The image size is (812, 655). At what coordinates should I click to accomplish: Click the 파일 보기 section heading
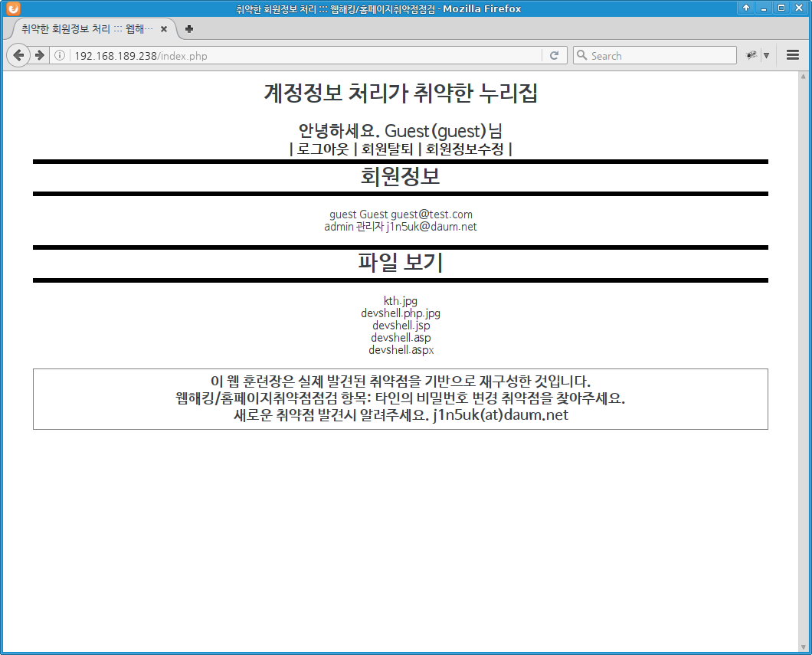[x=401, y=262]
